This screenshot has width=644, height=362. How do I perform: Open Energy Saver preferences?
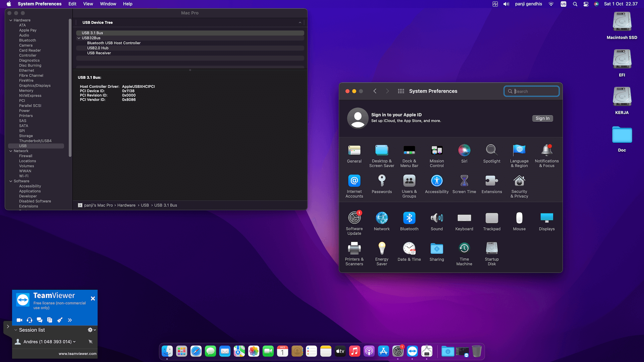(x=382, y=254)
